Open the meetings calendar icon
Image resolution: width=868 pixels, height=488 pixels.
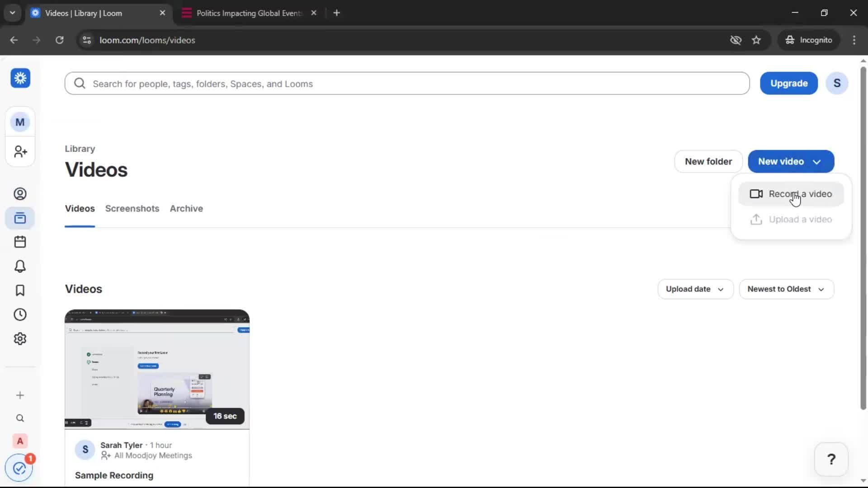[20, 242]
